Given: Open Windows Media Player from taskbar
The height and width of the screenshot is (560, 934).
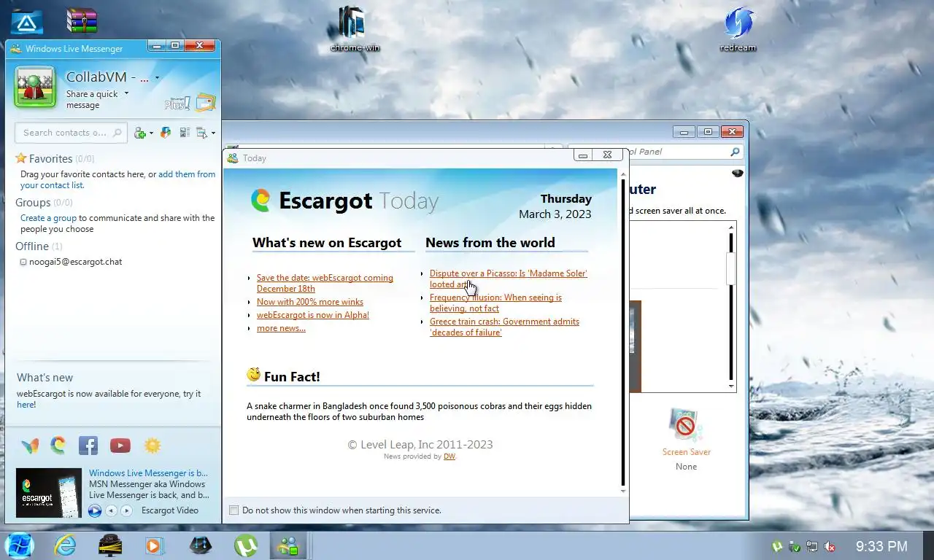Looking at the screenshot, I should pos(154,545).
